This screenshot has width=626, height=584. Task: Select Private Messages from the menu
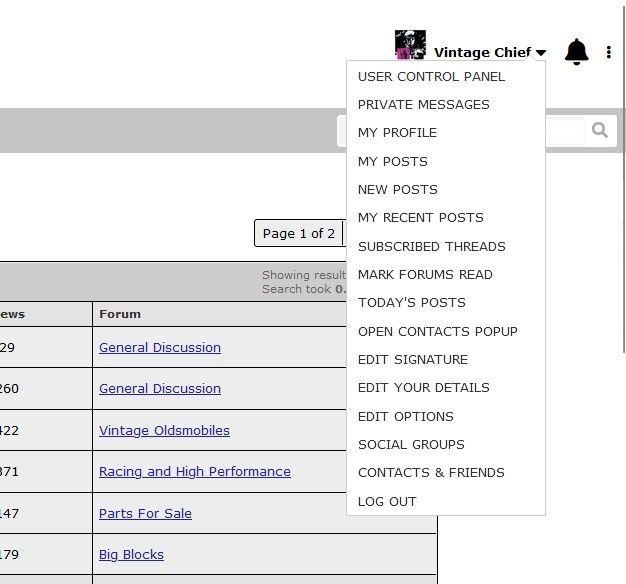423,105
